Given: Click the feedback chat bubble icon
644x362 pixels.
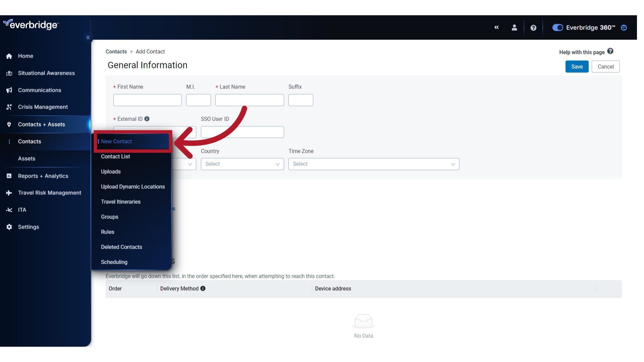Looking at the screenshot, I should [x=624, y=28].
